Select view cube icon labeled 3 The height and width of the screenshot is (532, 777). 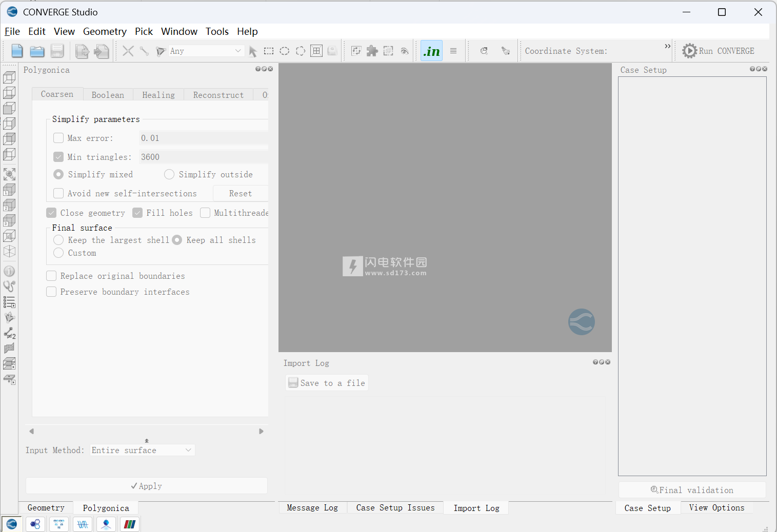pos(9,220)
